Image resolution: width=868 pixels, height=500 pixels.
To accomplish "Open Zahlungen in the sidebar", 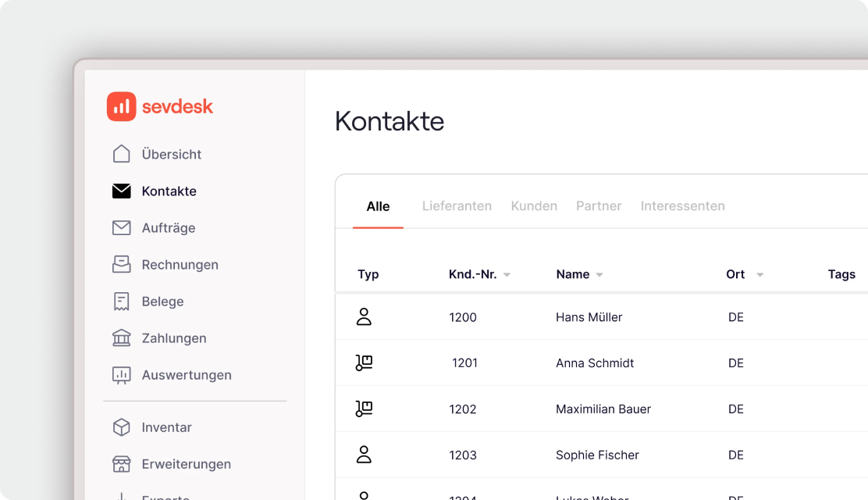I will 174,338.
